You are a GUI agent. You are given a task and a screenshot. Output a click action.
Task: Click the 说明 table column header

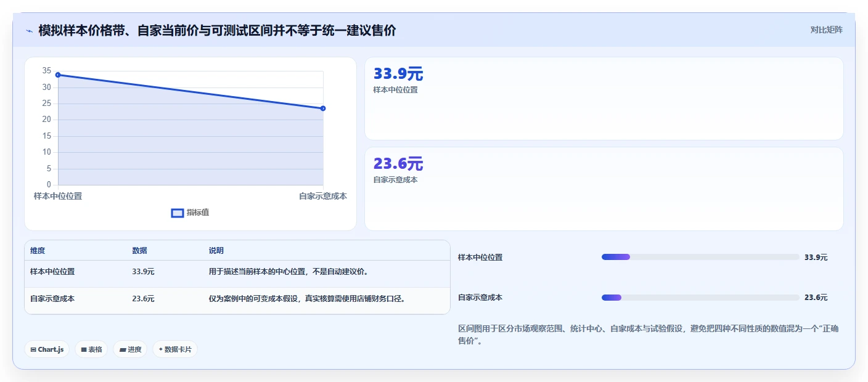(216, 251)
